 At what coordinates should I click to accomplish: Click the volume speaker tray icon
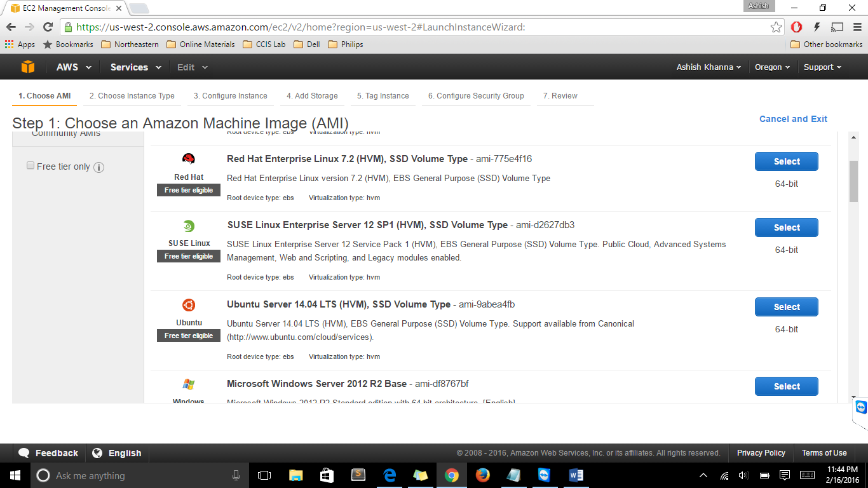click(x=743, y=475)
